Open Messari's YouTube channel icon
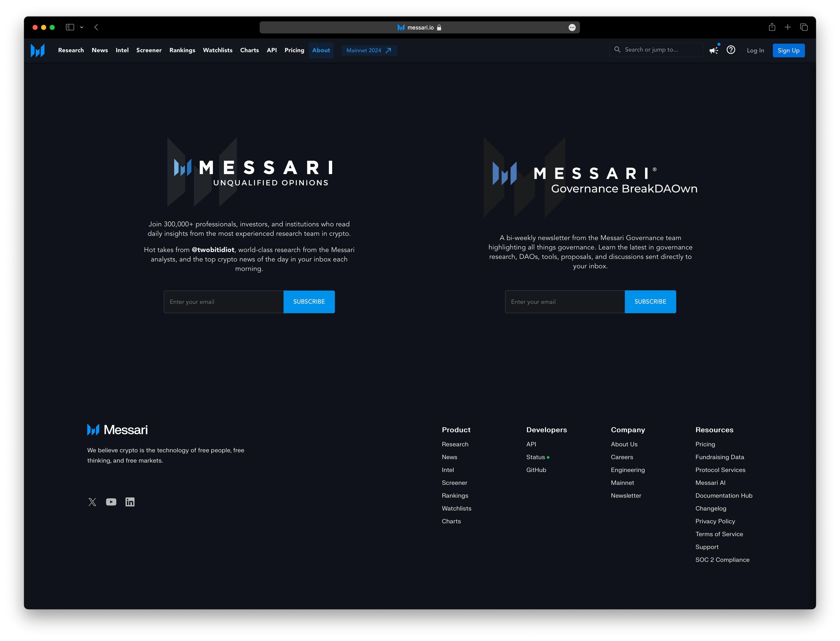The image size is (840, 641). [111, 502]
